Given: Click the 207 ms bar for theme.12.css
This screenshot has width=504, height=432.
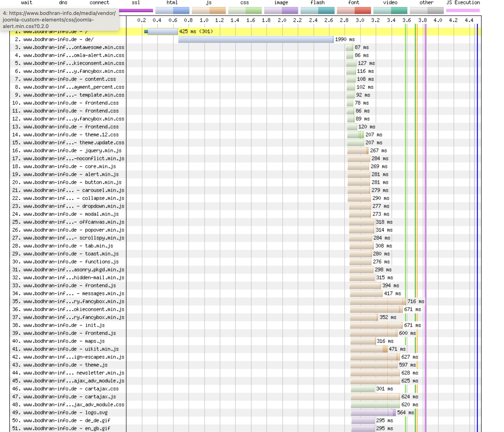Looking at the screenshot, I should tap(355, 135).
